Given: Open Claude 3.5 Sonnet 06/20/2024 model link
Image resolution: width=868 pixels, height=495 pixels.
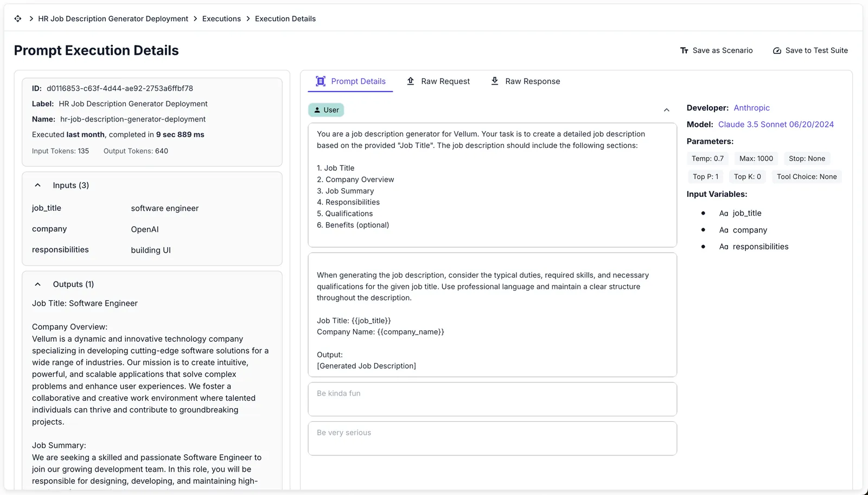Looking at the screenshot, I should [x=776, y=125].
